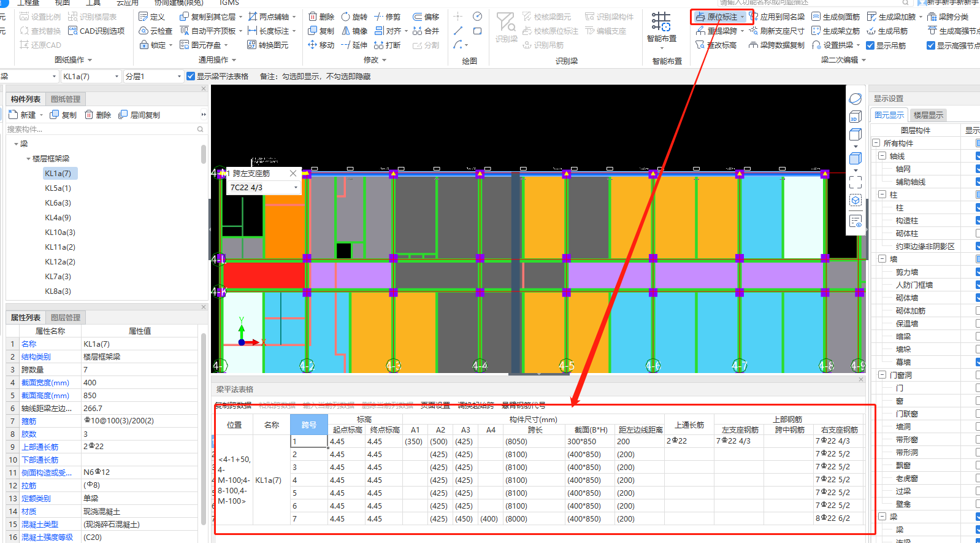The image size is (980, 543).
Task: Switch to 楼层显示 tab
Action: click(928, 115)
